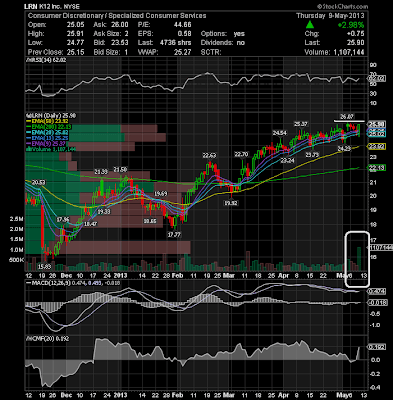393x400 pixels.
Task: Click the green 22.13 axis price tag
Action: pos(377,168)
